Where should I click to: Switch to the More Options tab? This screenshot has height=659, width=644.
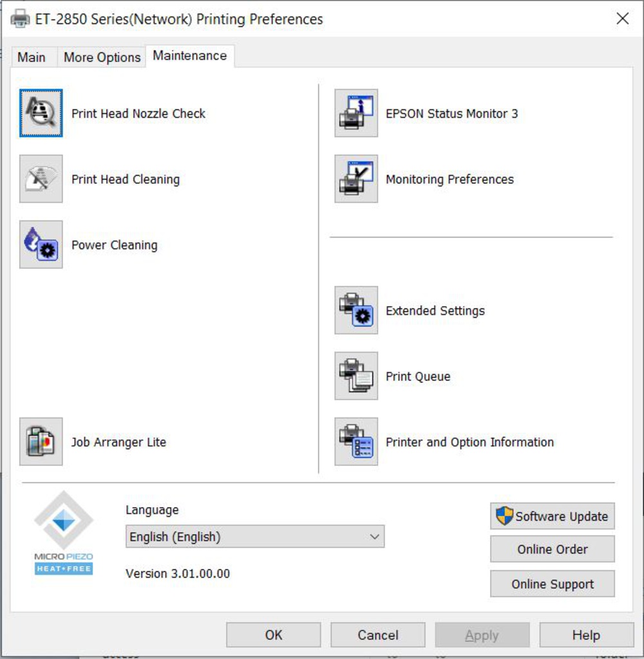[x=102, y=57]
